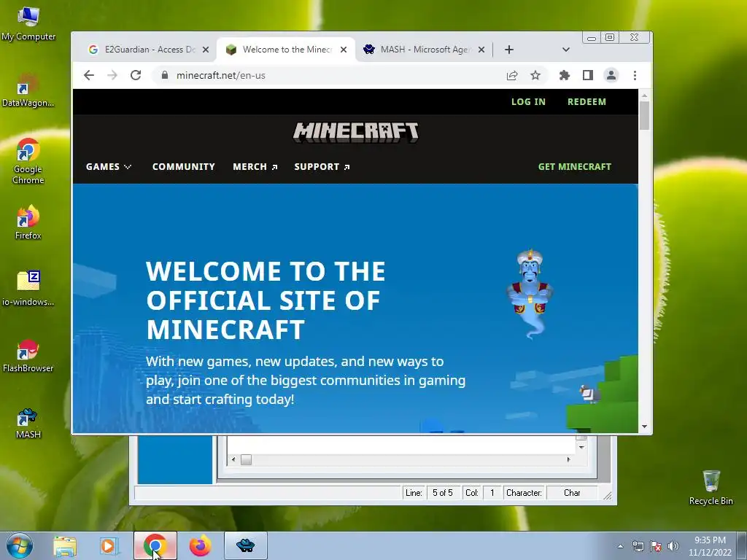The height and width of the screenshot is (560, 747).
Task: Open the MASH desktop shortcut
Action: click(x=28, y=423)
